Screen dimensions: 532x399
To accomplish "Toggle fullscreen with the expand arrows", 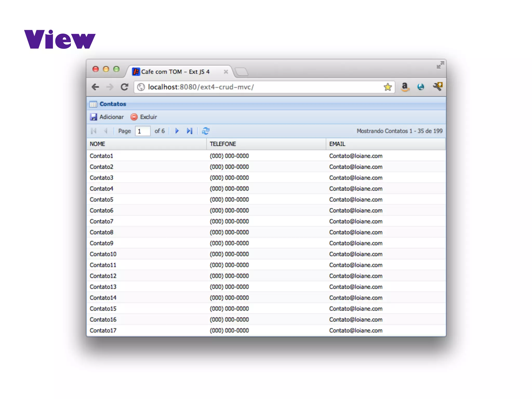I will click(x=440, y=65).
